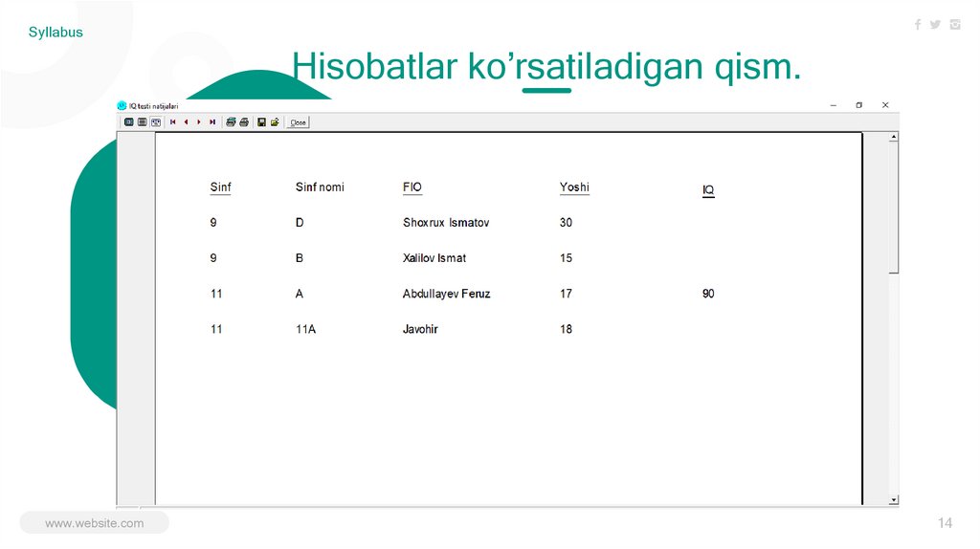Click the Close button in the report toolbar
980x549 pixels.
pos(299,122)
